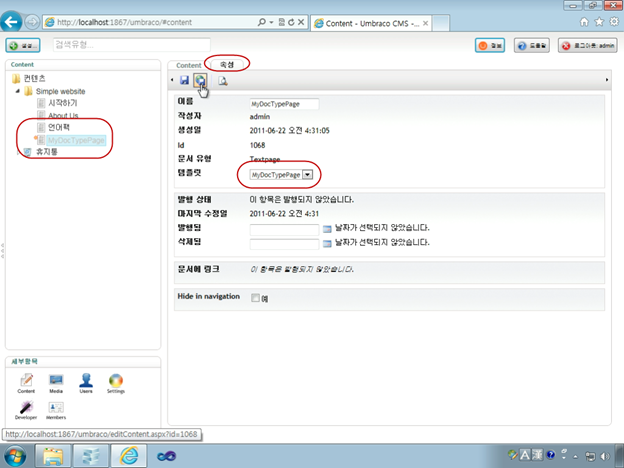Click left scroll arrow of the toolbar
The width and height of the screenshot is (624, 468).
(x=172, y=80)
